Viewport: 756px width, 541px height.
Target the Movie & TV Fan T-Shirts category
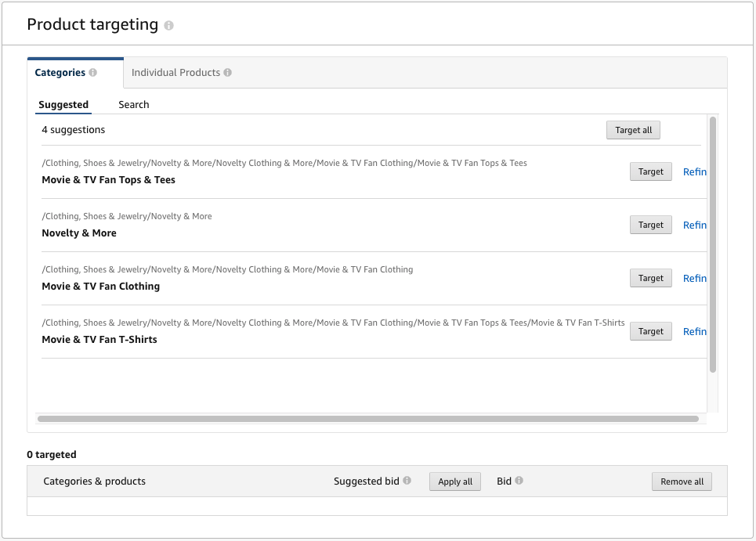[x=650, y=331]
